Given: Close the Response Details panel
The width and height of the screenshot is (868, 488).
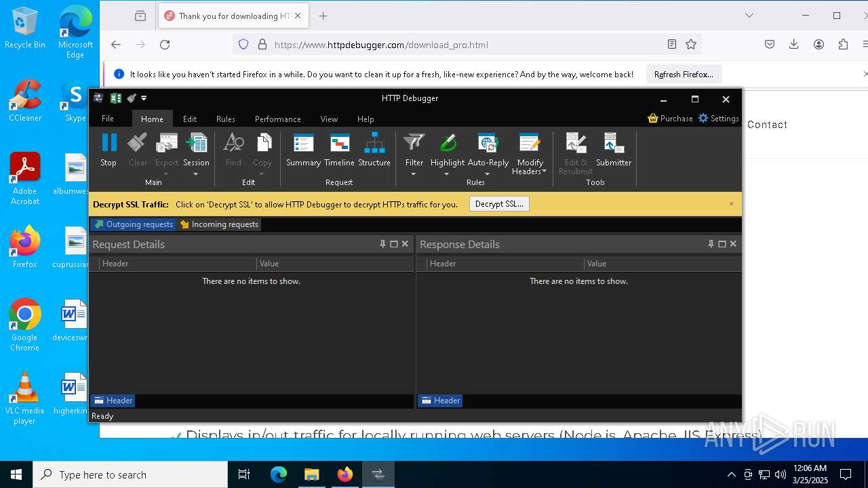Looking at the screenshot, I should click(x=733, y=244).
